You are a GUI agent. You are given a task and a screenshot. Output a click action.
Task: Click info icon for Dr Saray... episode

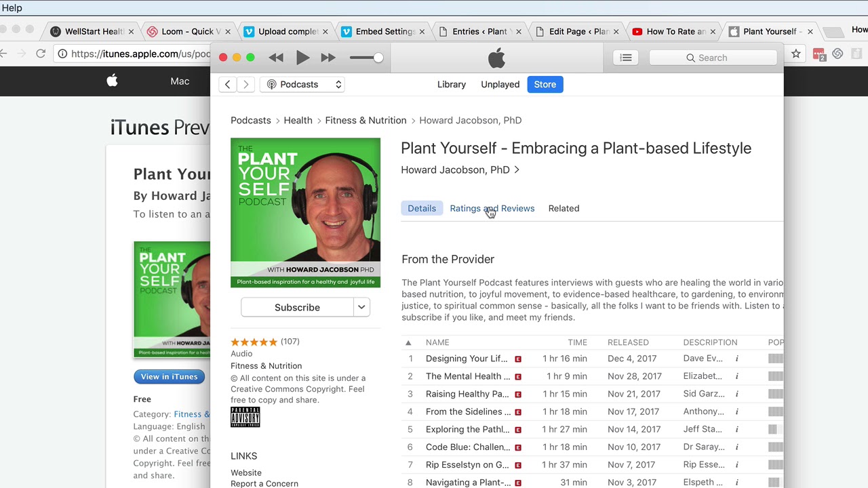[737, 447]
